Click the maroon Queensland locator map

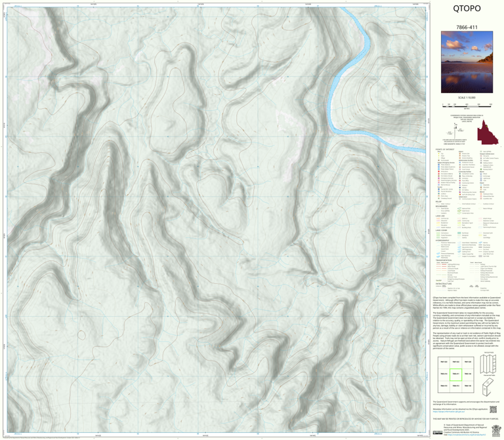(x=488, y=133)
